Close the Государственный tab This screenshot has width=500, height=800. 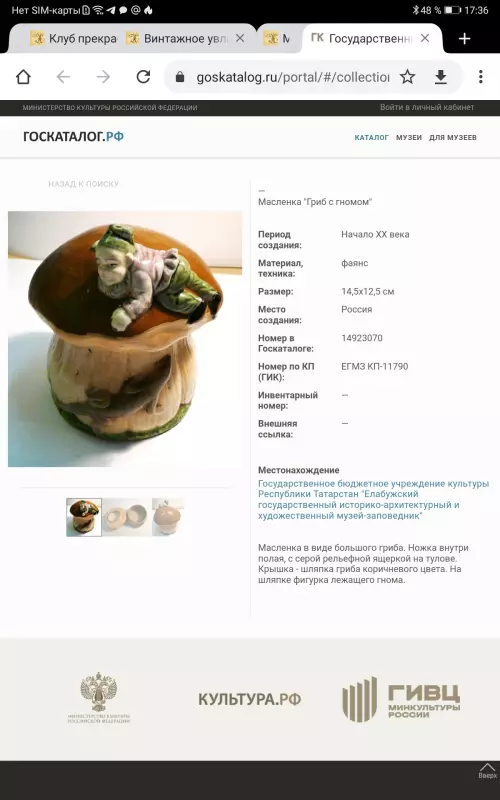[424, 38]
